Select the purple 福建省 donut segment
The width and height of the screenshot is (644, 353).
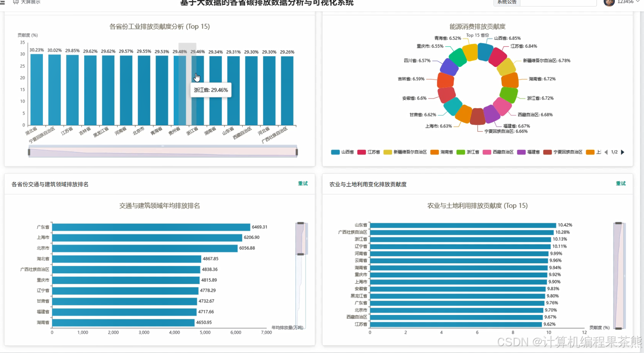point(491,114)
